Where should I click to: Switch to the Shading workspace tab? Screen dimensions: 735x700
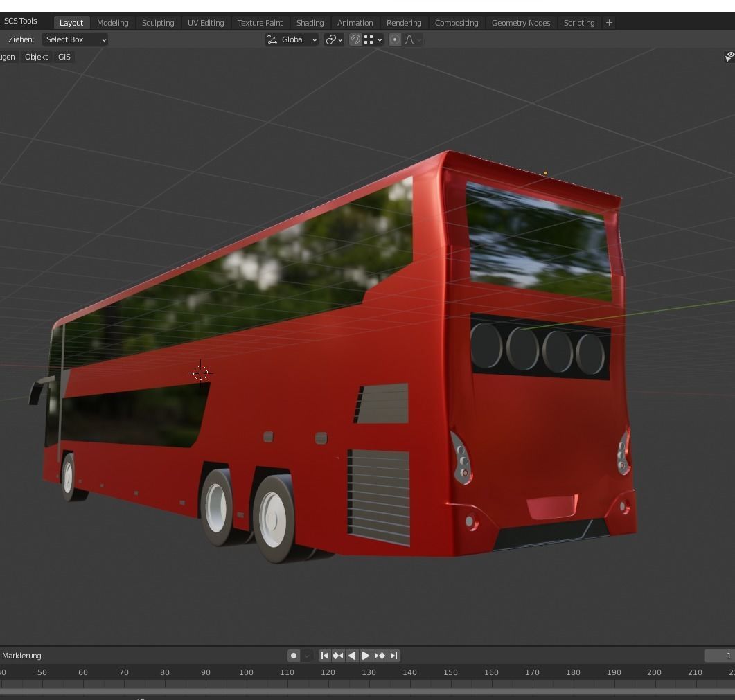point(310,22)
